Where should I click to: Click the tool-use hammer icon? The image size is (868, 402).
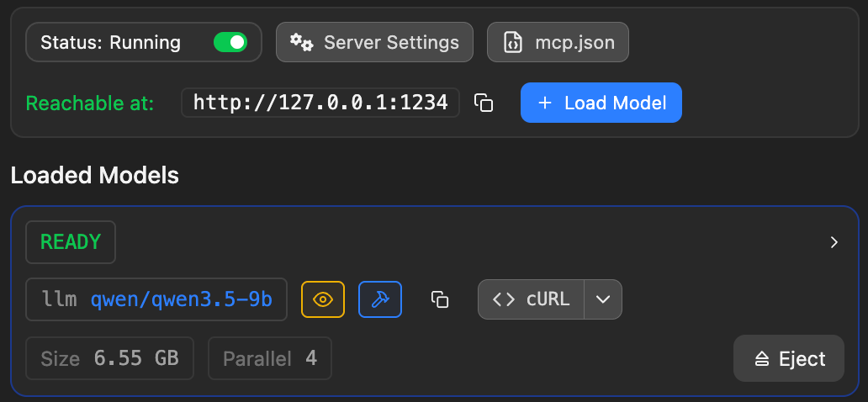tap(380, 299)
